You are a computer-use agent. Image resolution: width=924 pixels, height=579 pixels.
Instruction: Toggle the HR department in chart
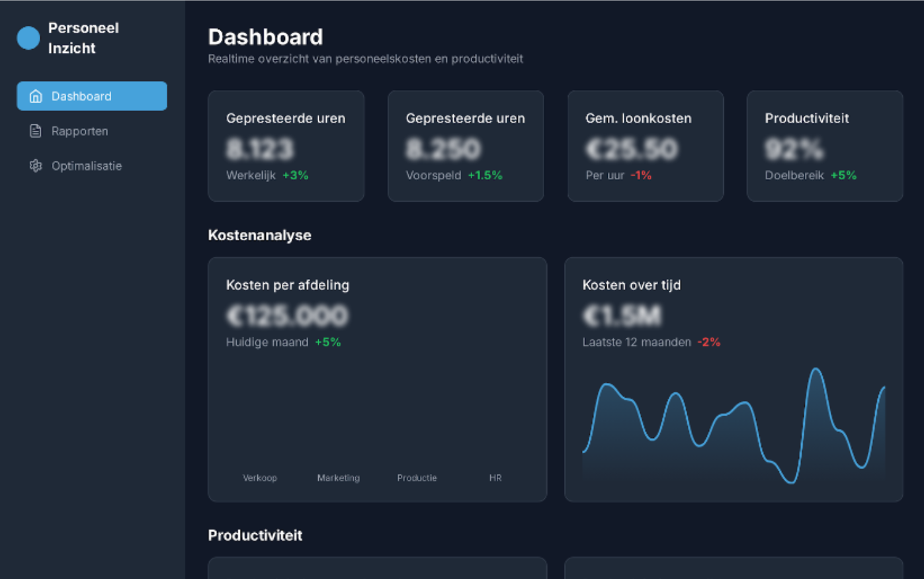(495, 477)
